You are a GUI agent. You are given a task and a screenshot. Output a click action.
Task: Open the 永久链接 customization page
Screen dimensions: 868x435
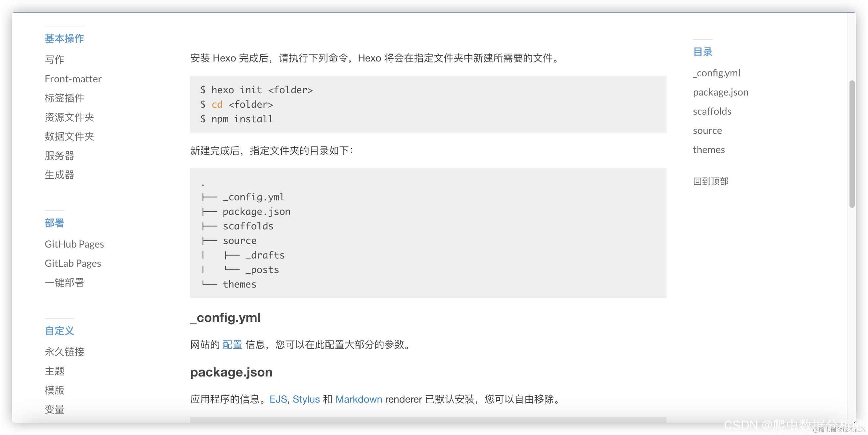[x=64, y=352]
